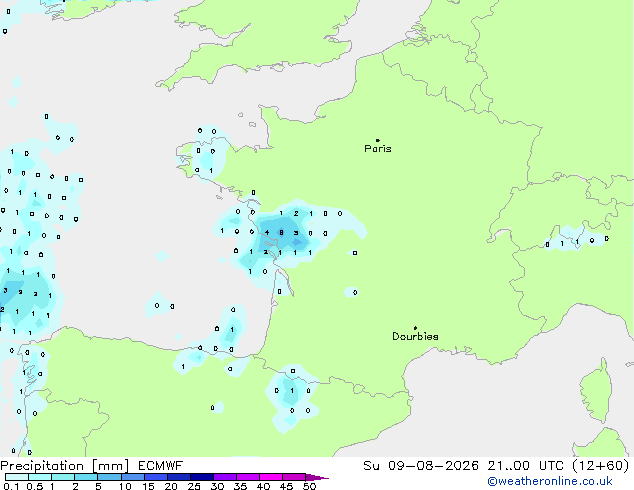Open the weatheronline.co.uk copyright link
The height and width of the screenshot is (490, 634).
pyautogui.click(x=550, y=481)
